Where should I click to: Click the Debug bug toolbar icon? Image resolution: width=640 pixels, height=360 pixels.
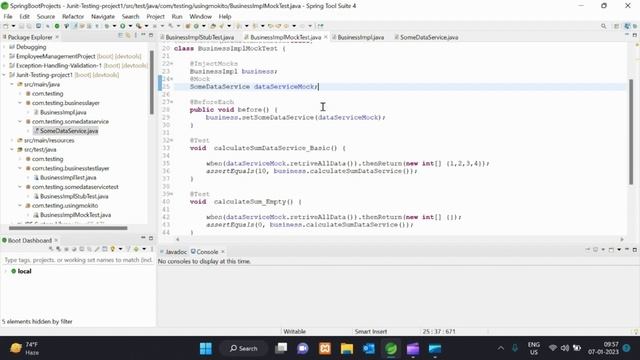[107, 26]
